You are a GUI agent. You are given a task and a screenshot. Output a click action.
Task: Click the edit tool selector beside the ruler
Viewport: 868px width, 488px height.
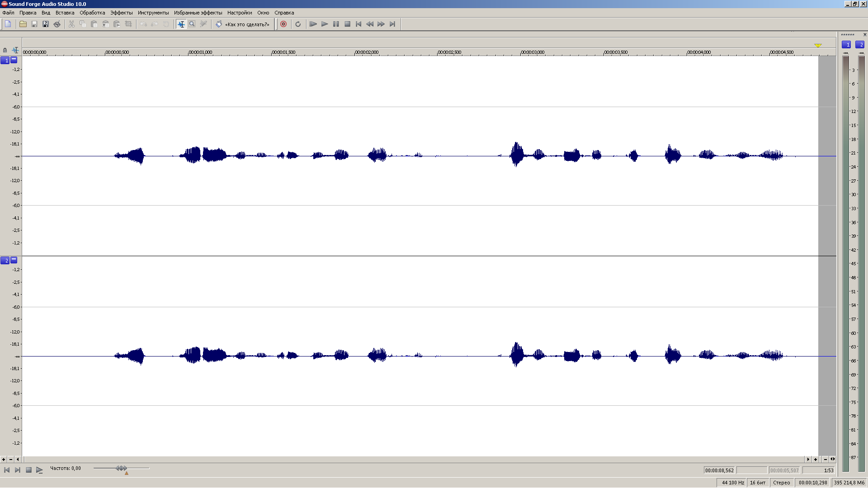click(15, 50)
